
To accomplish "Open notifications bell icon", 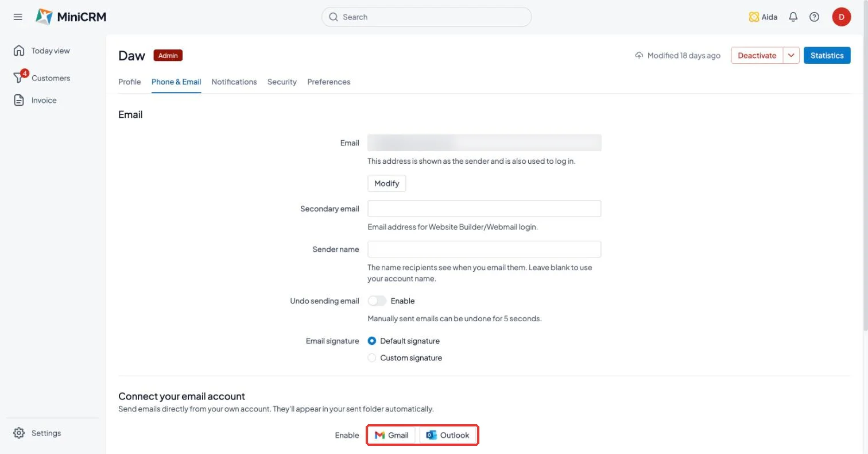I will (x=793, y=17).
